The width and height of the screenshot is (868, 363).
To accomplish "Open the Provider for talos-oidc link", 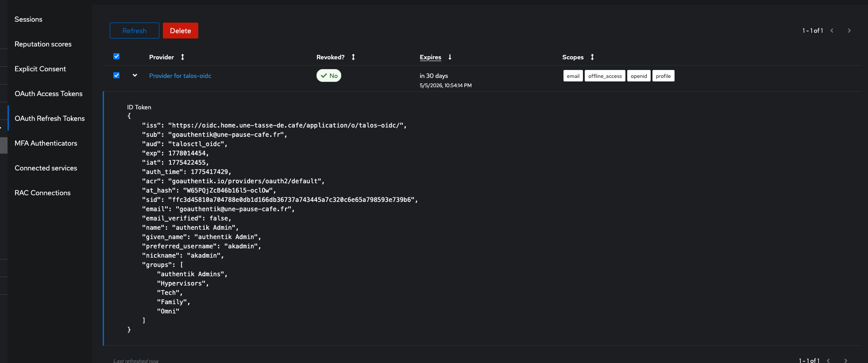I will click(x=180, y=76).
